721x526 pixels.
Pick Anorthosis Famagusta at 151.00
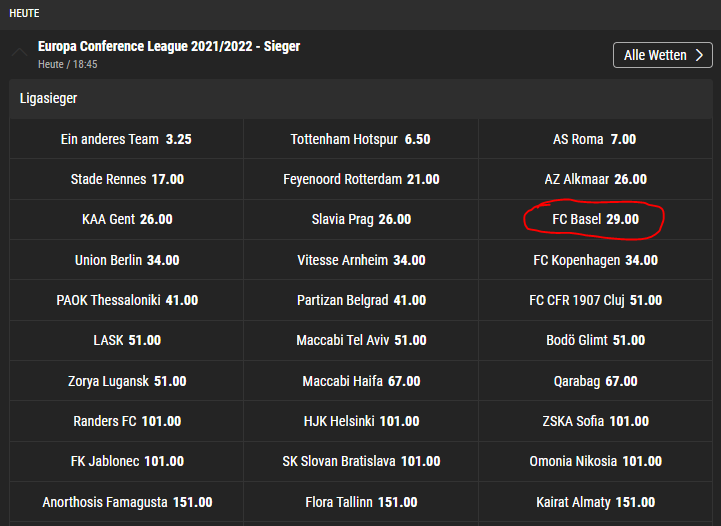pyautogui.click(x=126, y=502)
